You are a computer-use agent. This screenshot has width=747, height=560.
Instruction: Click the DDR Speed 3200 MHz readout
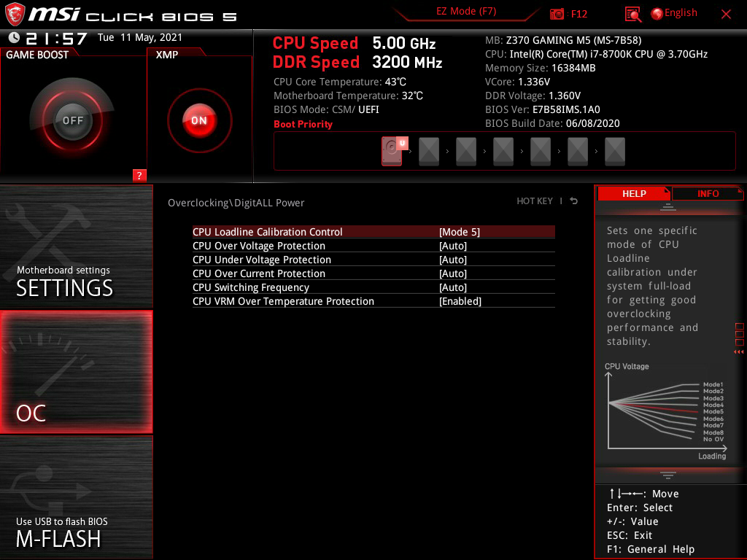(357, 62)
